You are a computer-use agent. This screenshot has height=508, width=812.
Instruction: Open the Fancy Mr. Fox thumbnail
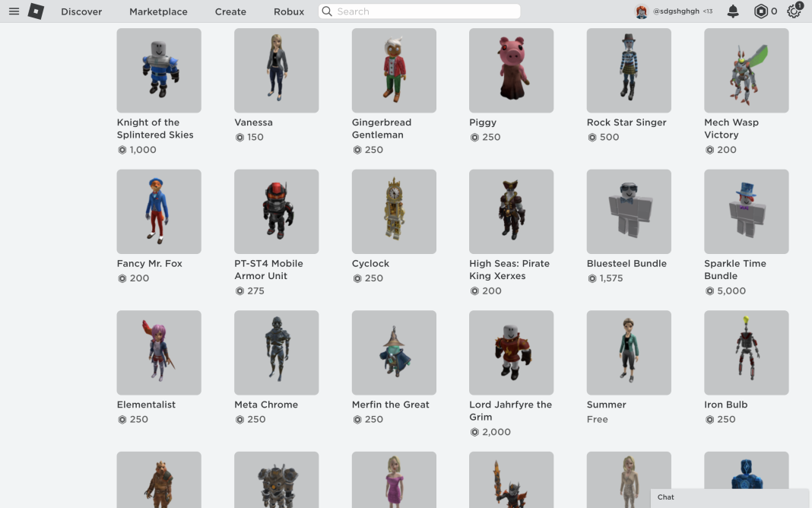159,211
